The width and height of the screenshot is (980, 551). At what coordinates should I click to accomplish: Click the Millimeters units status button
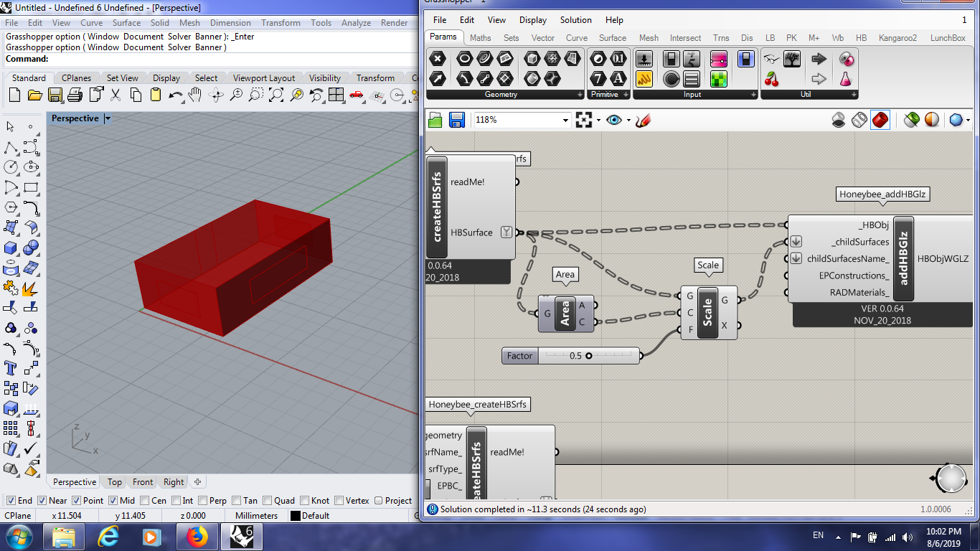(x=256, y=515)
